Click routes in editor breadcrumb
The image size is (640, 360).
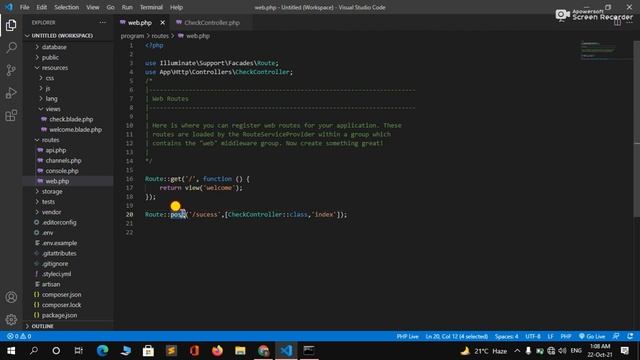tap(160, 36)
